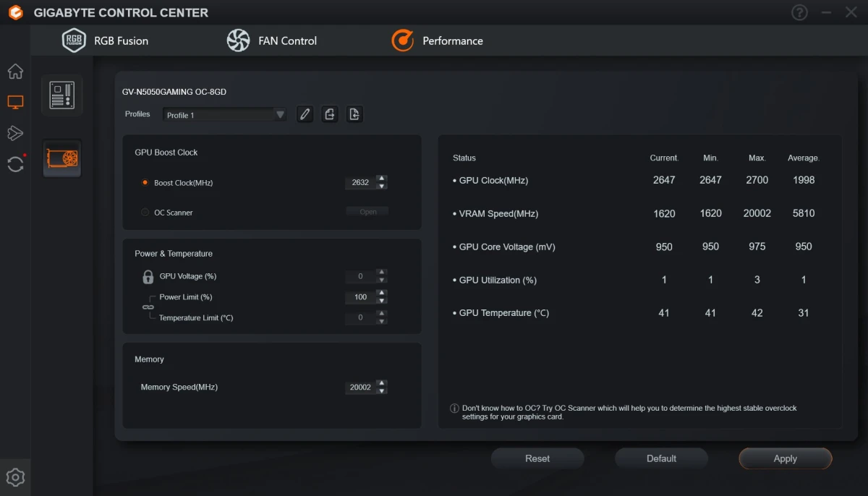Select the Boost Clock(MHz) radio button
868x496 pixels.
[145, 183]
